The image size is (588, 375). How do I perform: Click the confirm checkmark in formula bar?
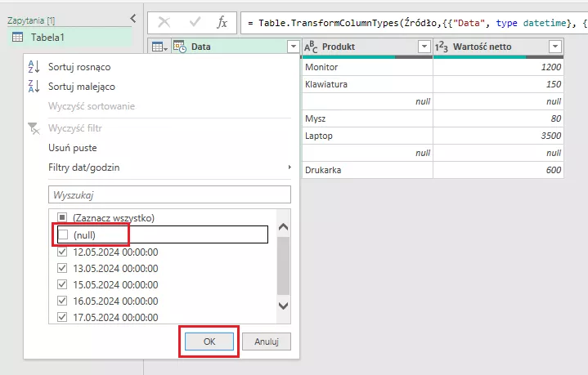(x=193, y=22)
